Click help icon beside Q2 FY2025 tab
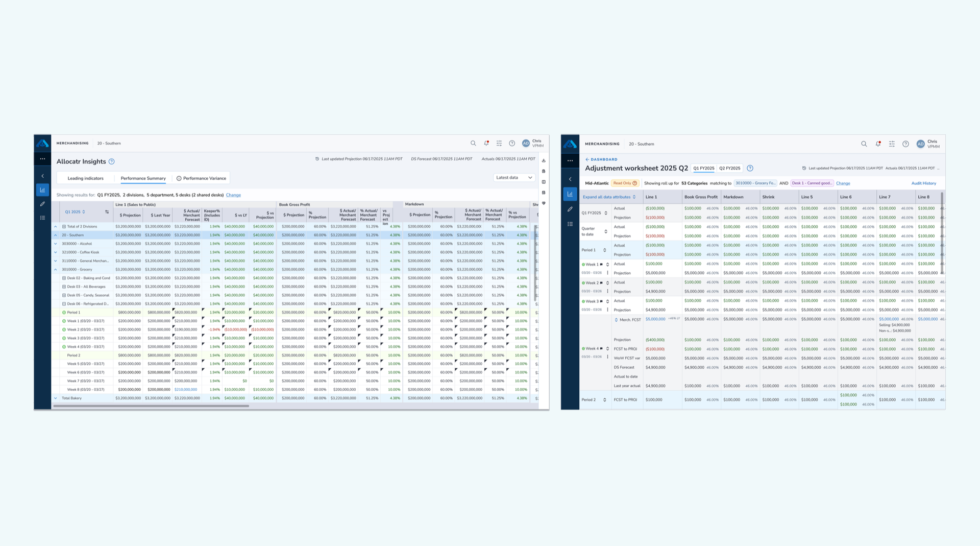The height and width of the screenshot is (546, 980). [x=750, y=168]
